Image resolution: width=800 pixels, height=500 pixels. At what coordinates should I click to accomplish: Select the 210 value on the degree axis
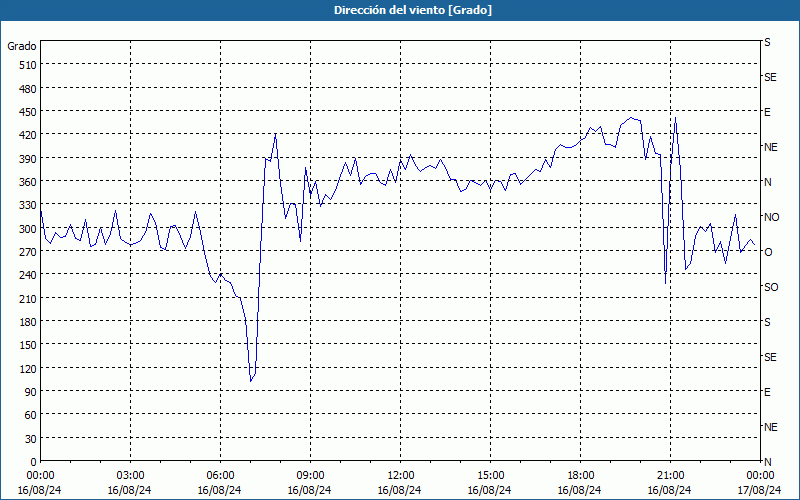click(x=28, y=298)
